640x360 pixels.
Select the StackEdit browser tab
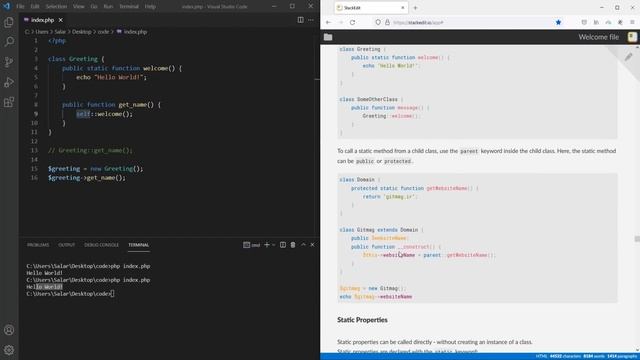371,8
